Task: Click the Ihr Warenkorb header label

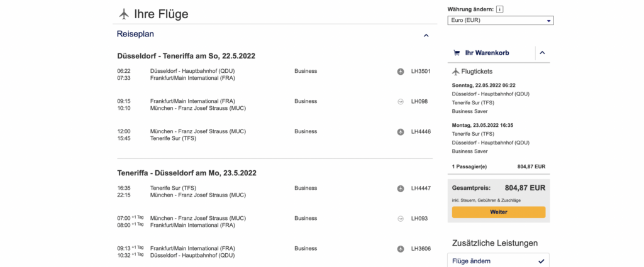Action: pyautogui.click(x=488, y=53)
